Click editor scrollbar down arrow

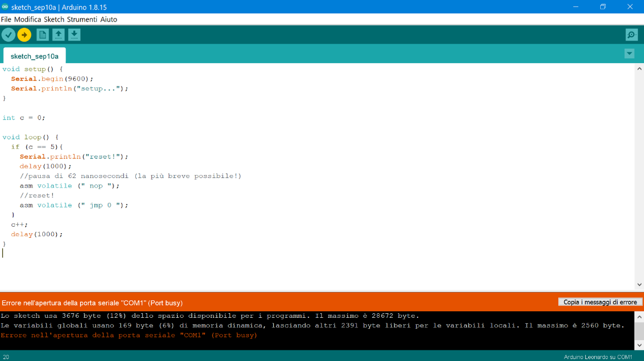(x=639, y=285)
